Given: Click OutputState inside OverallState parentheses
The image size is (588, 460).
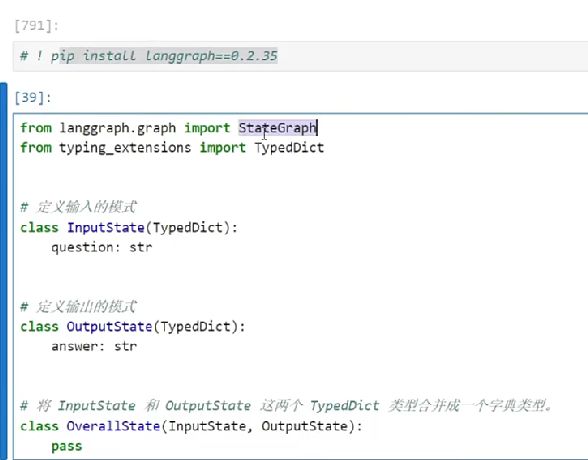Looking at the screenshot, I should (304, 426).
